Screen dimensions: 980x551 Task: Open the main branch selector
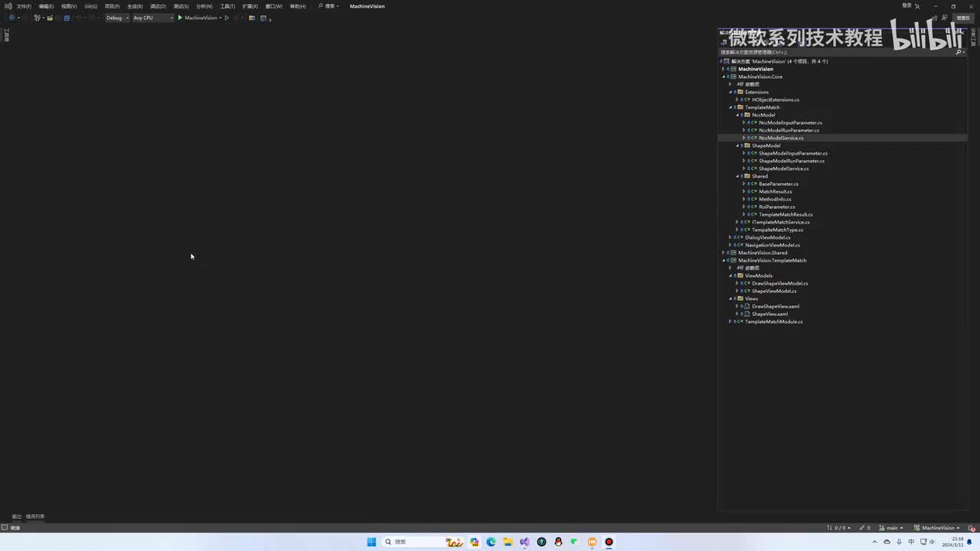click(891, 528)
